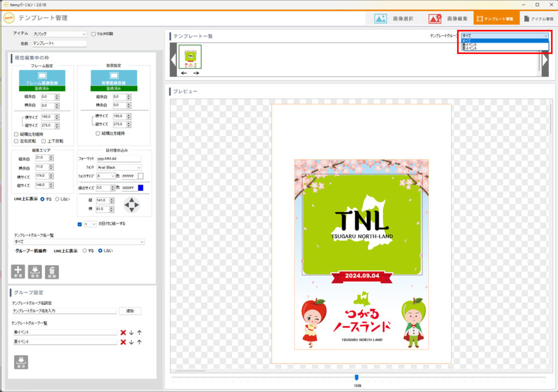Check the 左右反転 flip option
558x392 pixels.
tap(16, 141)
